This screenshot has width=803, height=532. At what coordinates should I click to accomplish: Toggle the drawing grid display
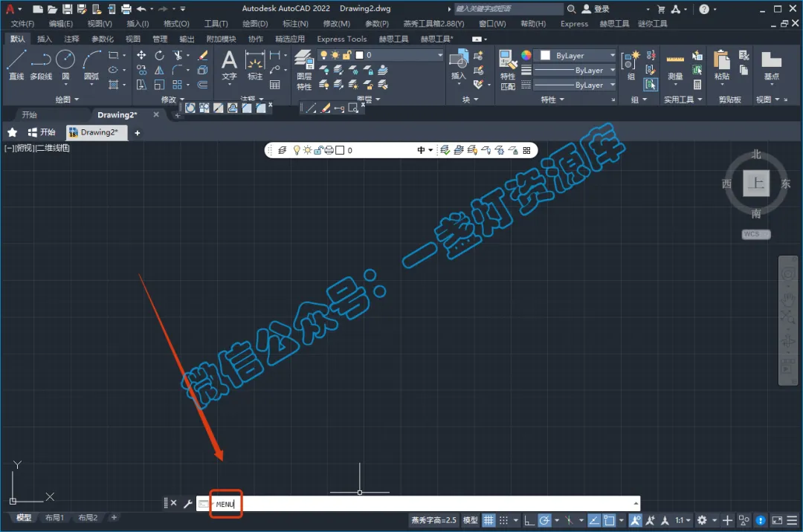[488, 520]
